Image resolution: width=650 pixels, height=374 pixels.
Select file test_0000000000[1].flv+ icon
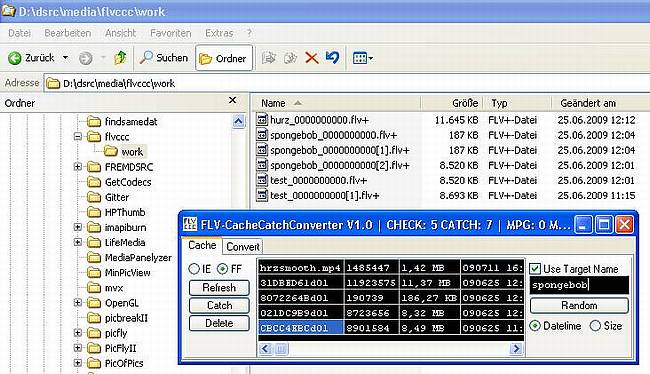[x=262, y=195]
